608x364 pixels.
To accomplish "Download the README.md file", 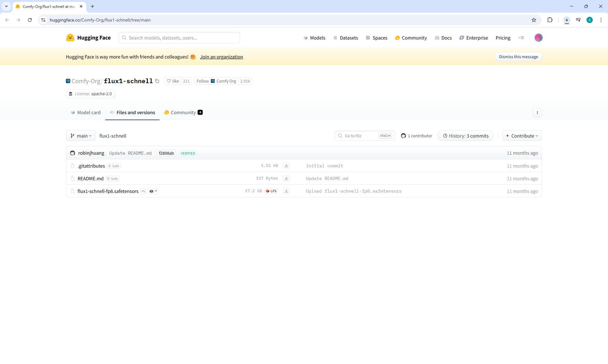I will point(286,178).
